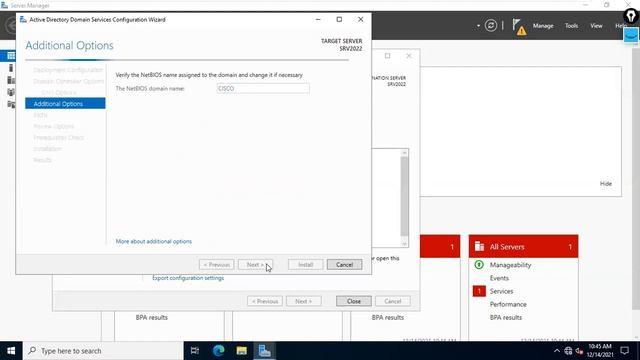Screen dimensions: 640x360
Task: Open the Windows Start menu
Action: click(11, 351)
